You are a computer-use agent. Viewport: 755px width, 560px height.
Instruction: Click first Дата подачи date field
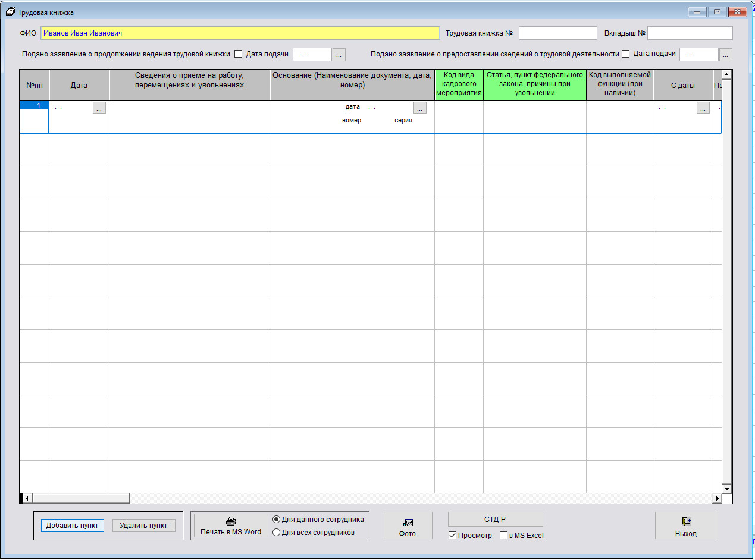(x=312, y=55)
